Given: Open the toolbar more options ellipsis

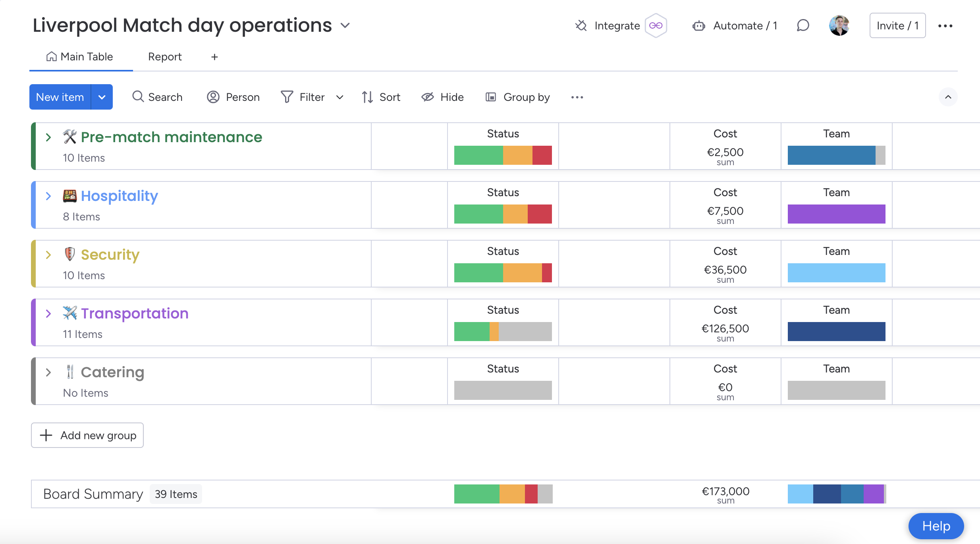Looking at the screenshot, I should pyautogui.click(x=577, y=97).
